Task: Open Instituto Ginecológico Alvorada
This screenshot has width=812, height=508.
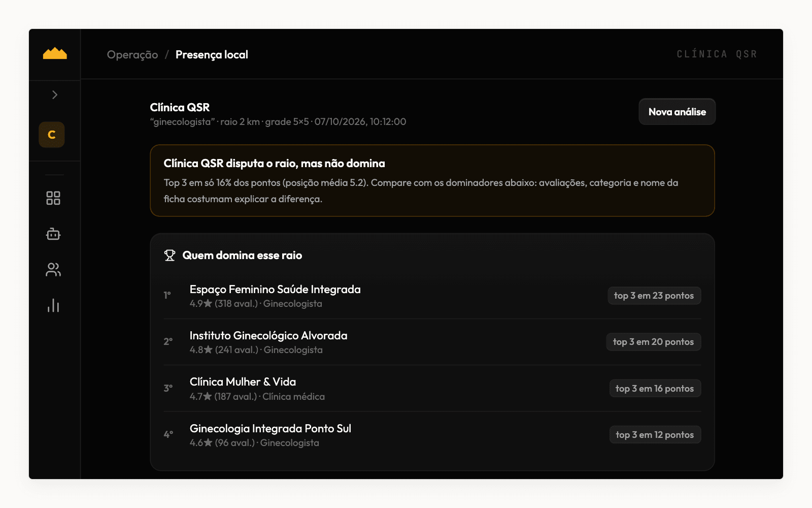Action: (x=268, y=336)
